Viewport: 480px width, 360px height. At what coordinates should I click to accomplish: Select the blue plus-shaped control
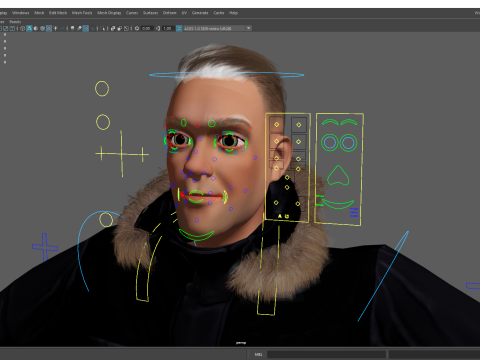(45, 247)
